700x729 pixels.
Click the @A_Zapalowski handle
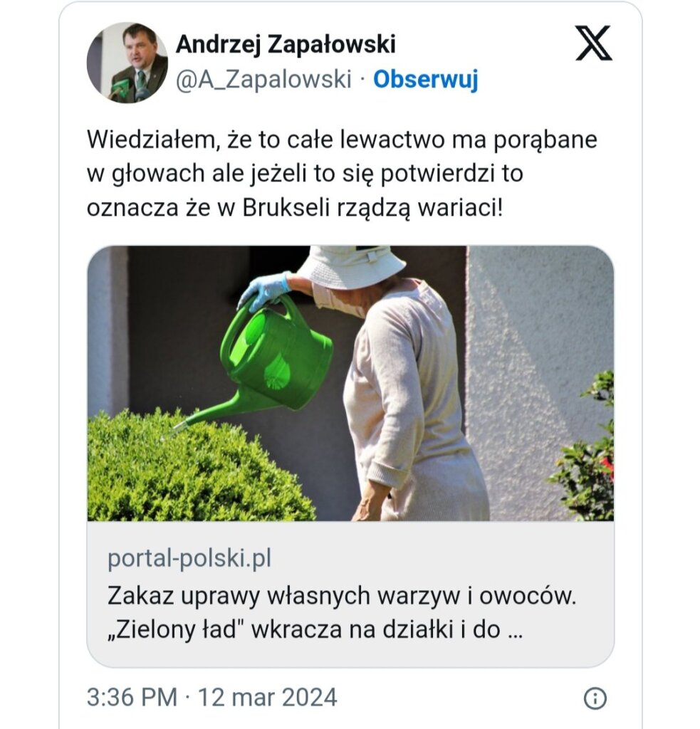[263, 79]
